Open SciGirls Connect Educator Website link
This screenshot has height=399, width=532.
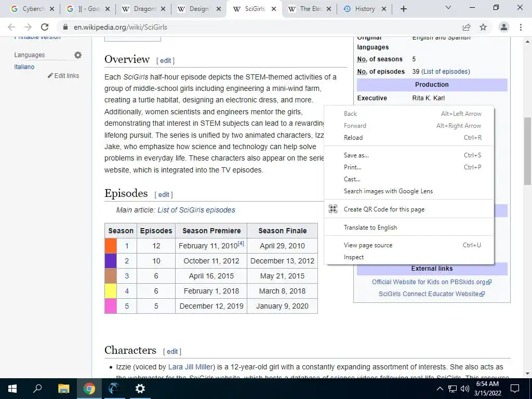point(432,294)
